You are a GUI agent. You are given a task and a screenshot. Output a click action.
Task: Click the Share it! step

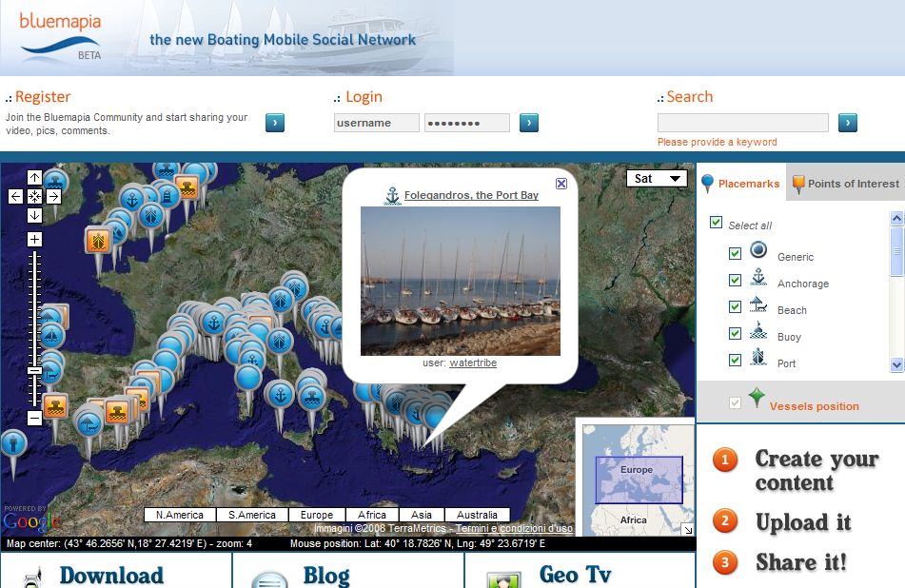coord(801,562)
